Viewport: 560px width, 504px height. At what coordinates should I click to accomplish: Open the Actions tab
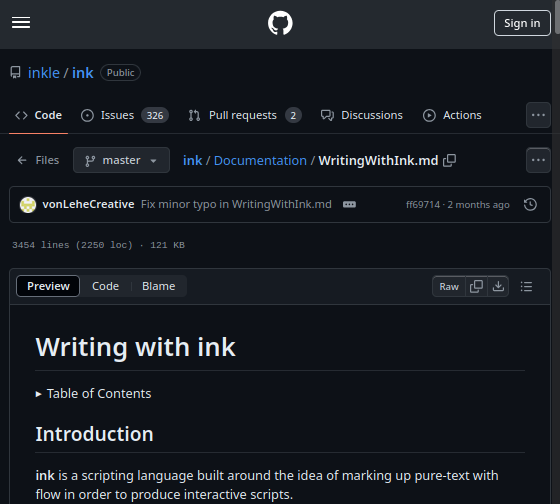[452, 115]
